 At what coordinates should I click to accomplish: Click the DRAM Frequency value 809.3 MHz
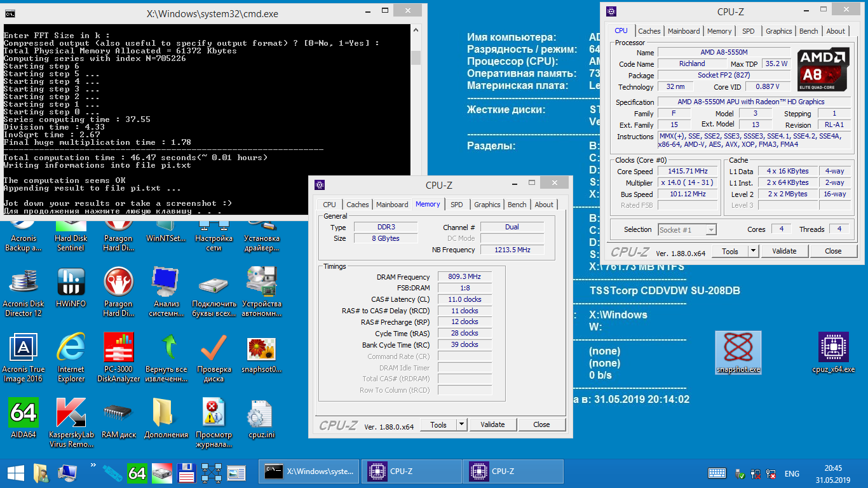465,277
